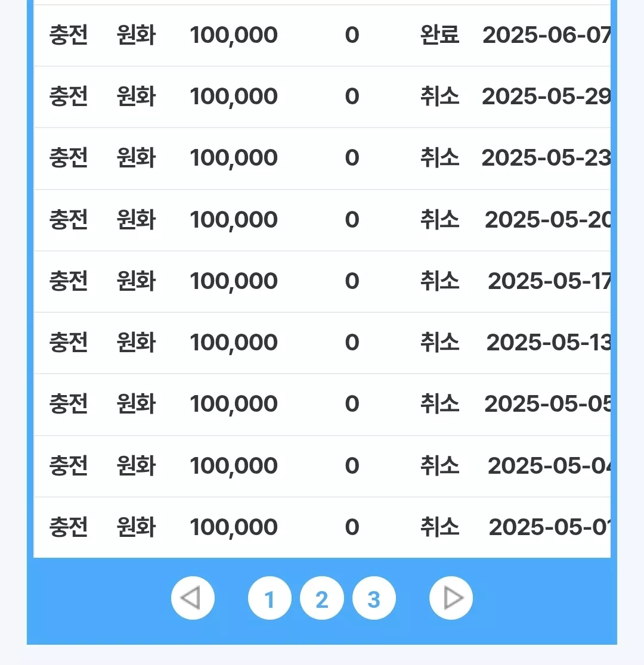Click the 0 value in the 2025-05-13 row
The width and height of the screenshot is (644, 665).
(352, 343)
